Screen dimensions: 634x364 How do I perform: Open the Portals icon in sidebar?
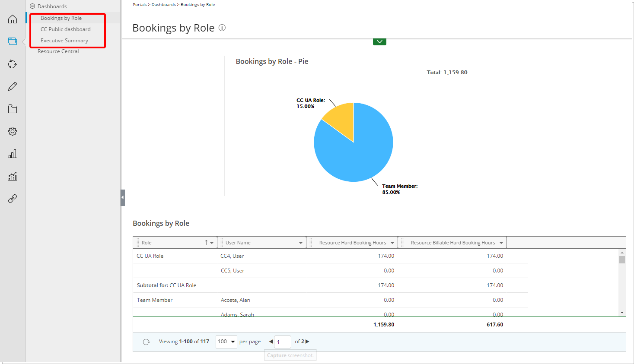[x=13, y=41]
